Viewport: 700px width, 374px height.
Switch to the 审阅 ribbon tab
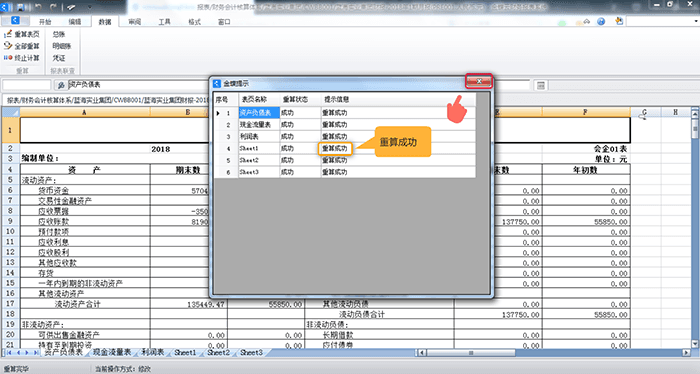pos(135,21)
